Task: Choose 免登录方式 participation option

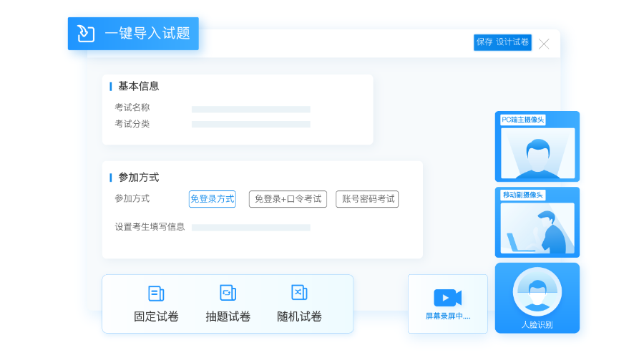Action: [212, 199]
